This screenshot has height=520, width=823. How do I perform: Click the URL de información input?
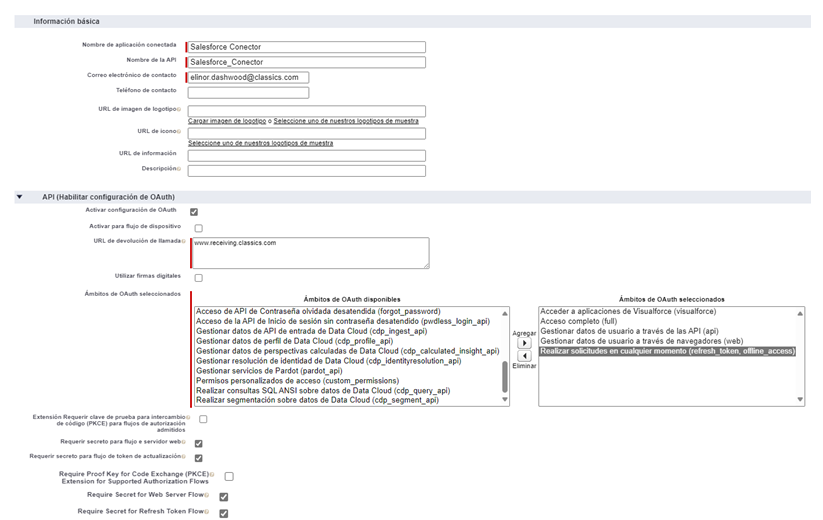[x=307, y=155]
